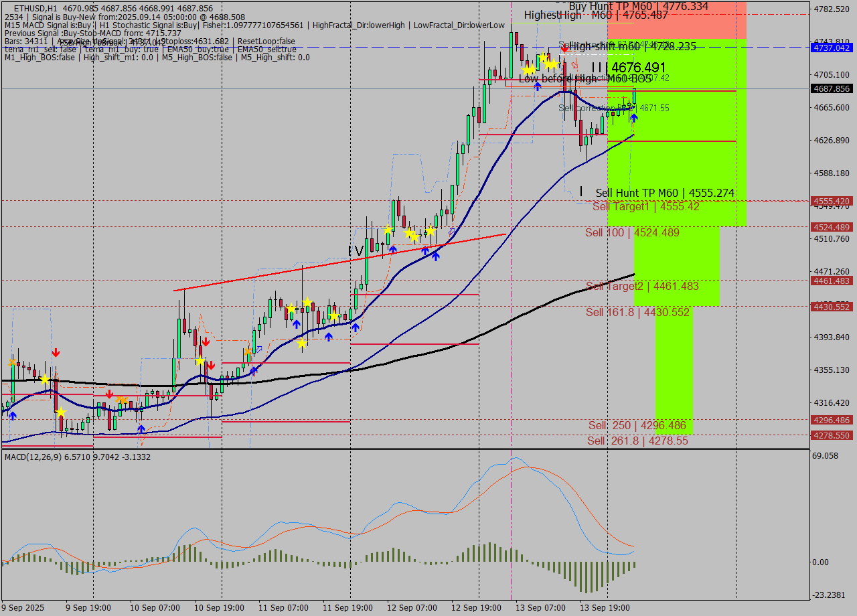This screenshot has height=616, width=857.
Task: Select the blue up arrow under the latest candle
Action: pos(634,119)
